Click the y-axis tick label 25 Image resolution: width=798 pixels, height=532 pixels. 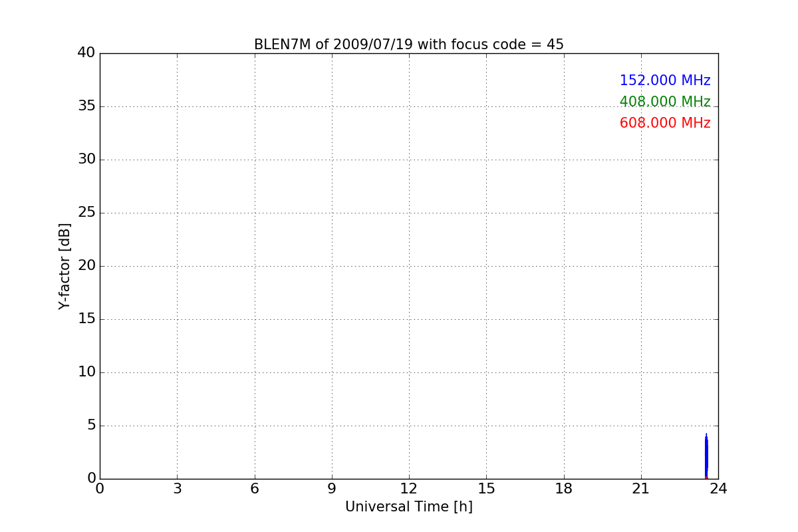click(86, 212)
